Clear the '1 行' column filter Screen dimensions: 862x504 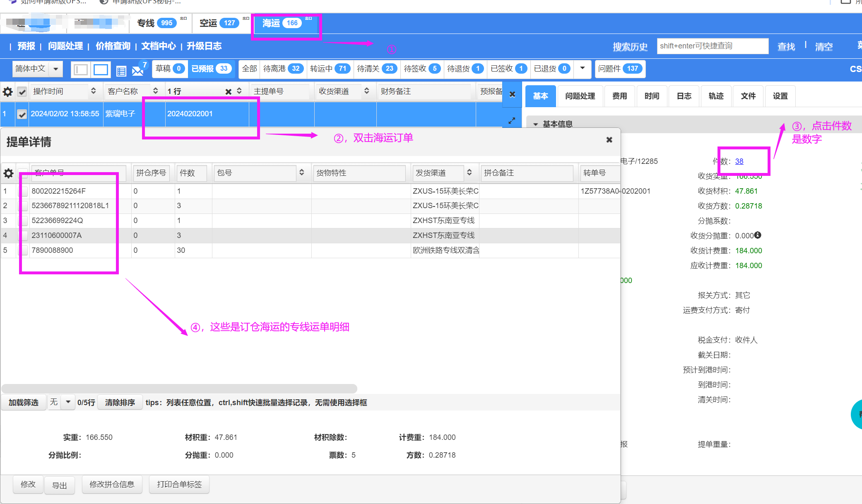click(x=228, y=91)
